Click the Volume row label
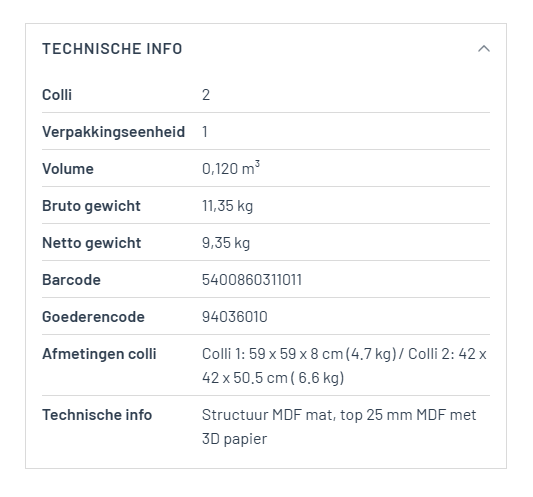The image size is (533, 497). [68, 169]
